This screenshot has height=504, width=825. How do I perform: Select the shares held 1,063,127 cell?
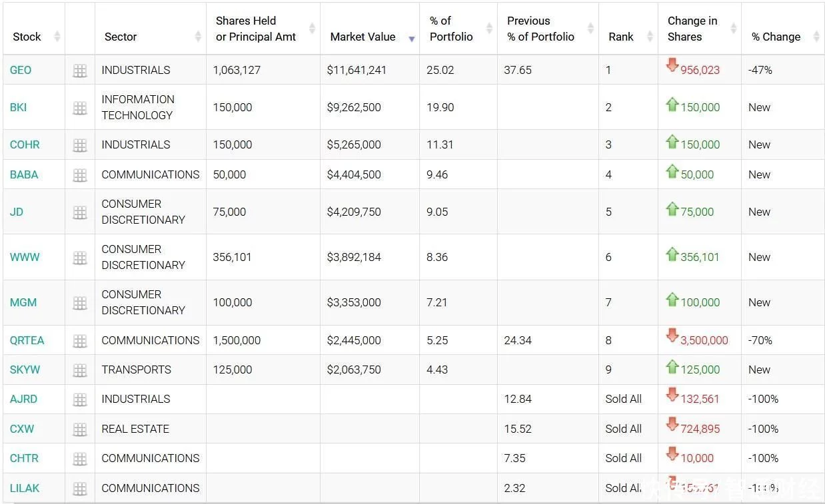pyautogui.click(x=263, y=71)
